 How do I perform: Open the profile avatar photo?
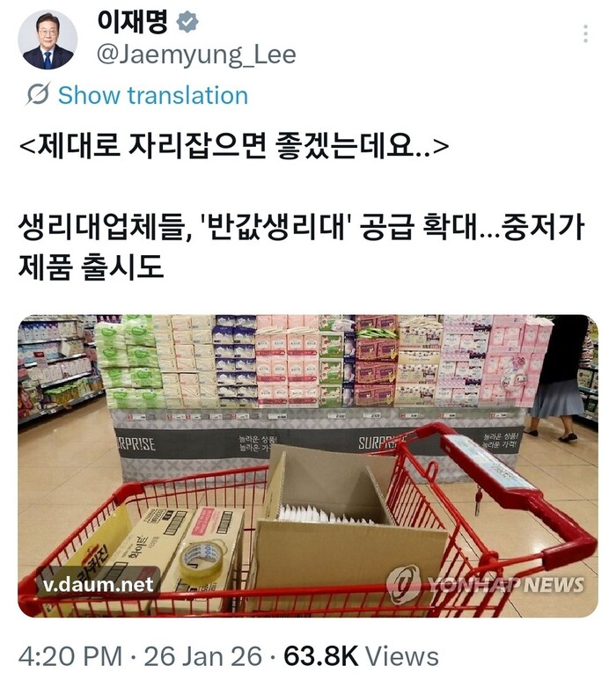point(48,40)
